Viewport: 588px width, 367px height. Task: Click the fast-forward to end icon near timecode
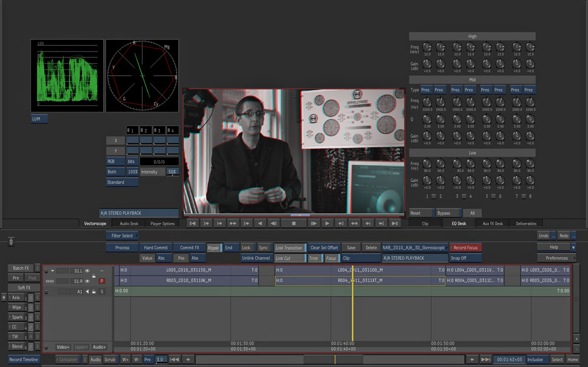(485, 360)
